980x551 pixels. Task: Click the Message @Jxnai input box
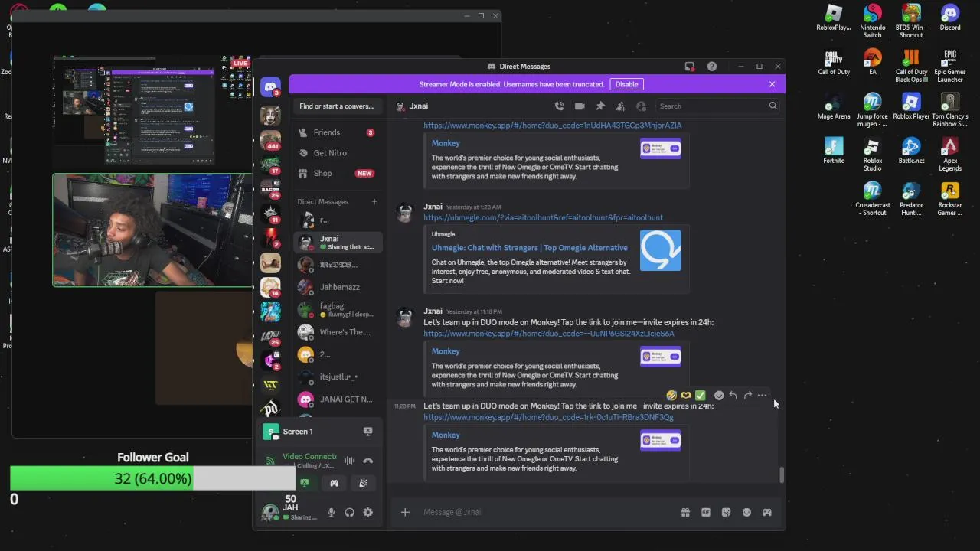click(547, 512)
